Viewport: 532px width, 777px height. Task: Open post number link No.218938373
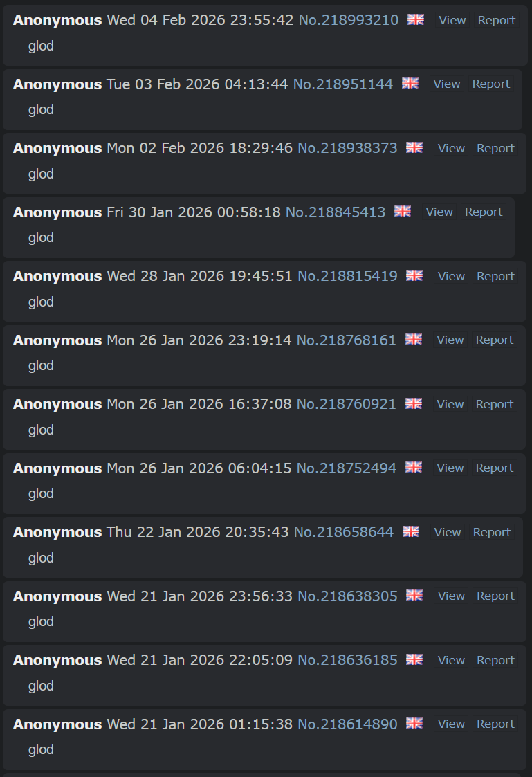click(x=348, y=148)
